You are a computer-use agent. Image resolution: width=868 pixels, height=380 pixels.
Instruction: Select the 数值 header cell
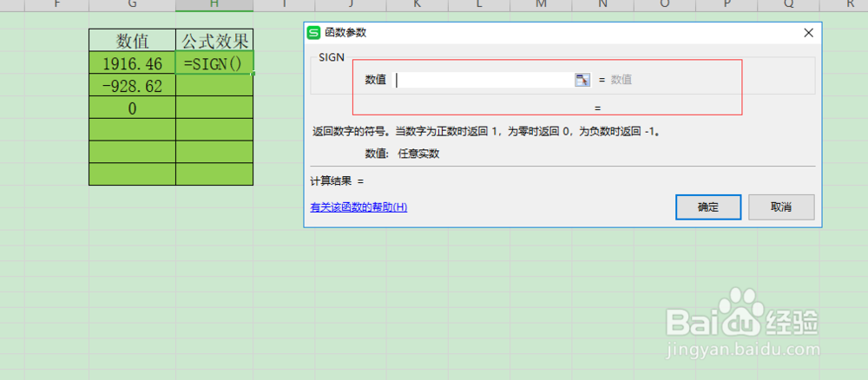[x=132, y=41]
